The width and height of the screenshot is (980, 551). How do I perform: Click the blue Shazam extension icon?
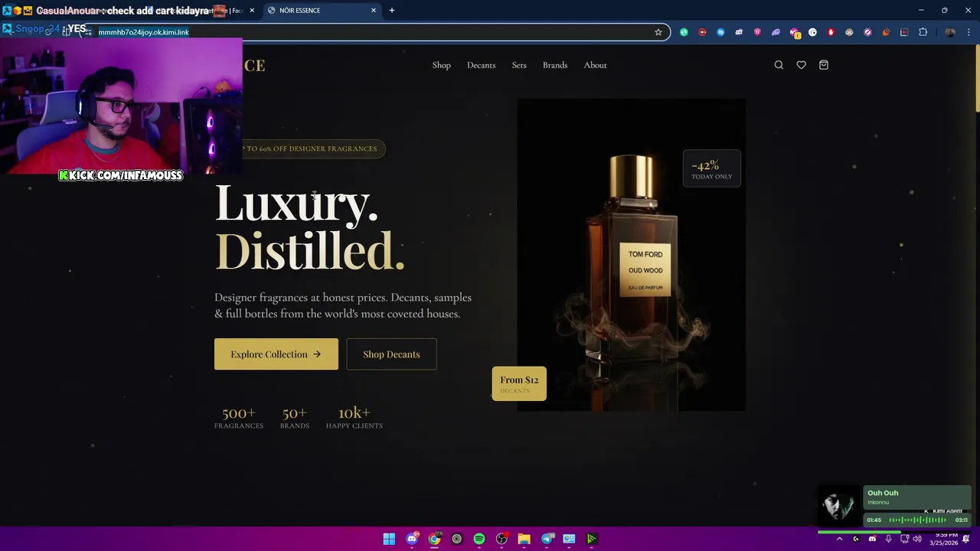coord(720,32)
